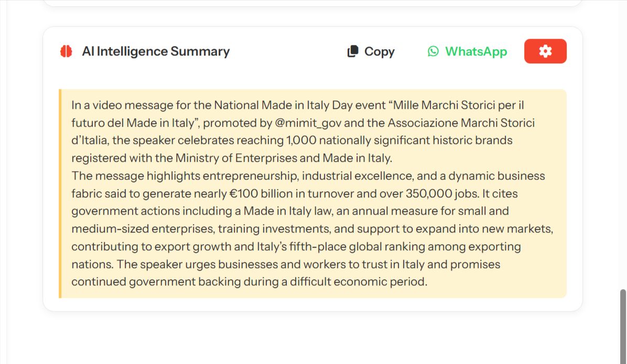Click the vertical scrollbar thumb

[623, 325]
